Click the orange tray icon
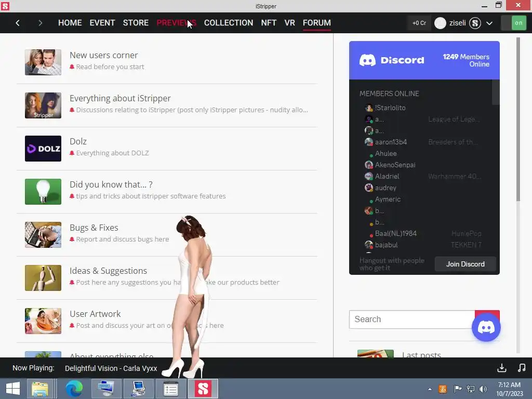The width and height of the screenshot is (532, 399). 443,389
